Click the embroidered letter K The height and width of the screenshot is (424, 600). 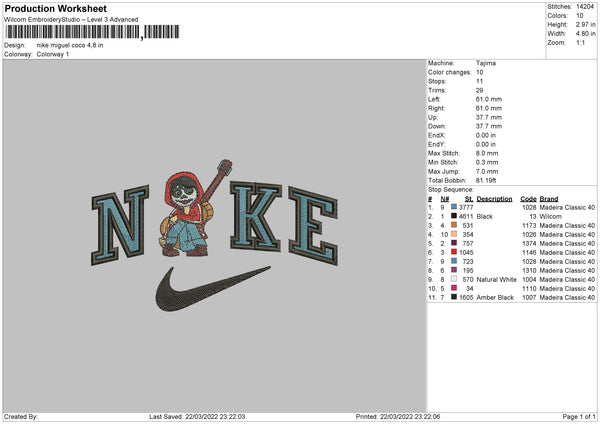(256, 216)
